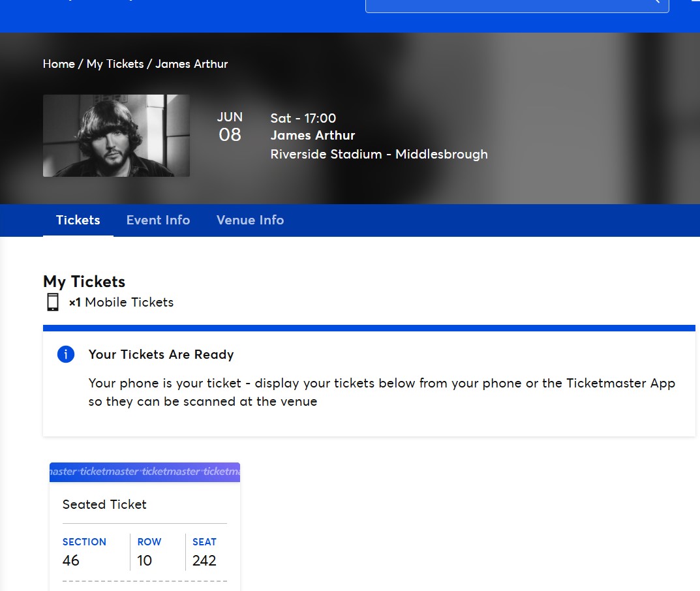This screenshot has height=591, width=700.
Task: Click the James Arthur event title
Action: point(312,136)
